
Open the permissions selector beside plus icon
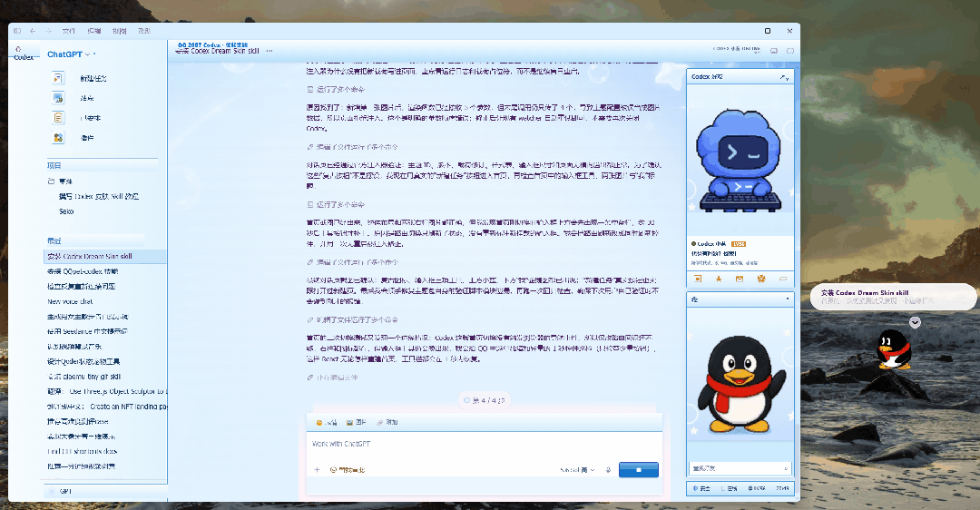point(348,470)
